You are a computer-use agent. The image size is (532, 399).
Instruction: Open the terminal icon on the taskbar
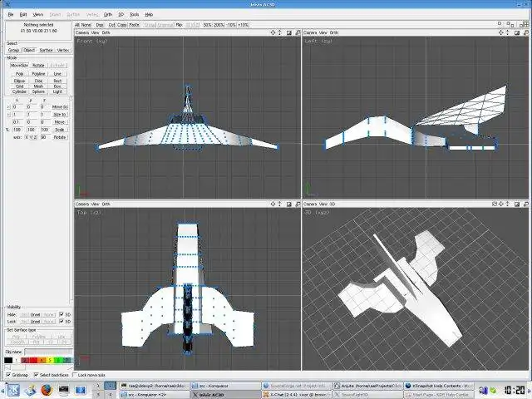[x=63, y=389]
